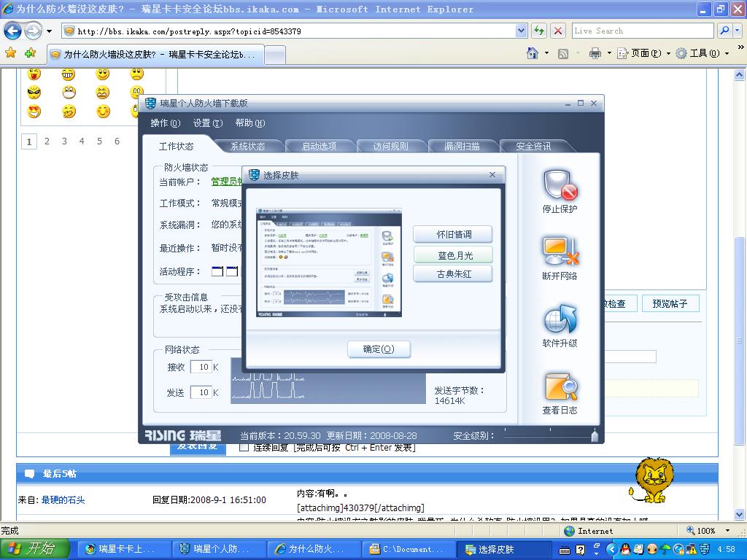Image resolution: width=747 pixels, height=560 pixels.
Task: Select the 怀旧情调 skin button
Action: pos(453,234)
